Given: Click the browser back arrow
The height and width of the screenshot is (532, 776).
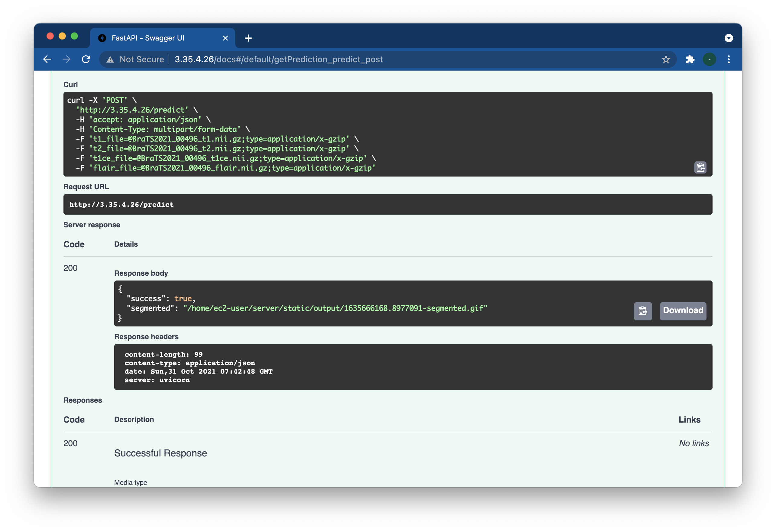Looking at the screenshot, I should 47,60.
